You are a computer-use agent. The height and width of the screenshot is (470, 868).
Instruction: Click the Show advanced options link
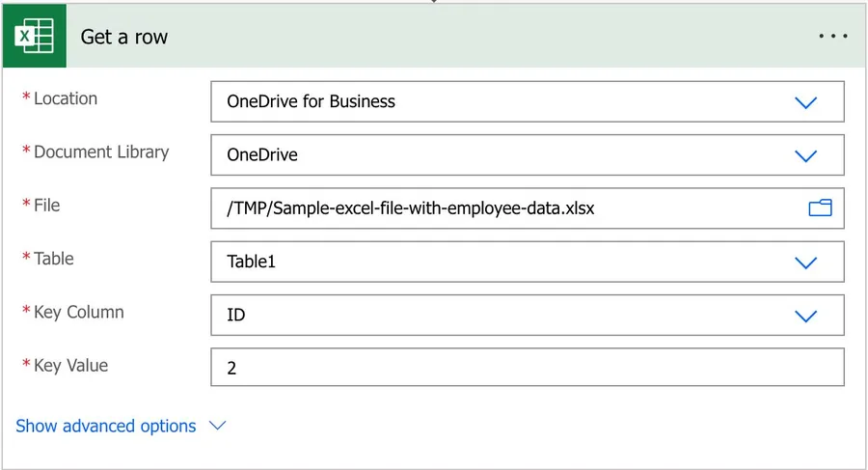106,426
